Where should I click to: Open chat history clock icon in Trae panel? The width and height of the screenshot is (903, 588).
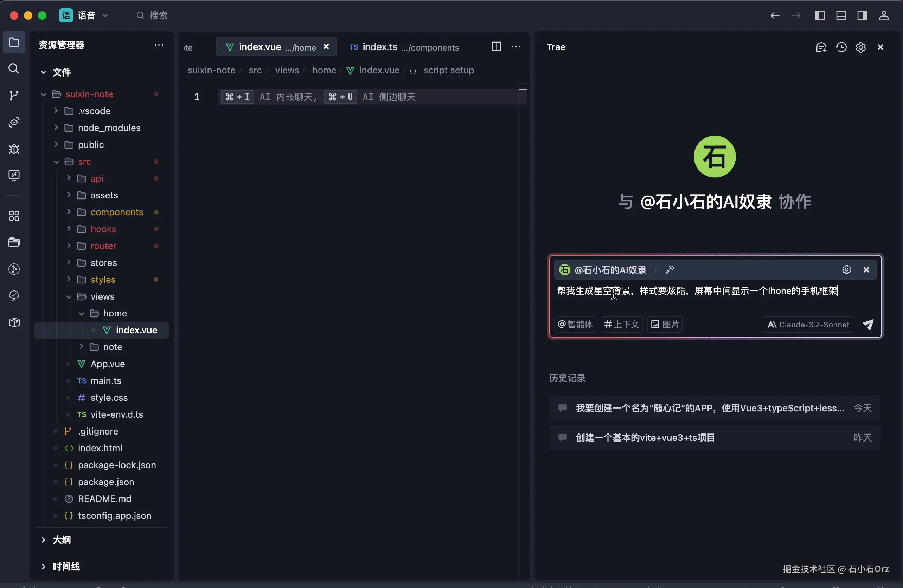coord(841,47)
